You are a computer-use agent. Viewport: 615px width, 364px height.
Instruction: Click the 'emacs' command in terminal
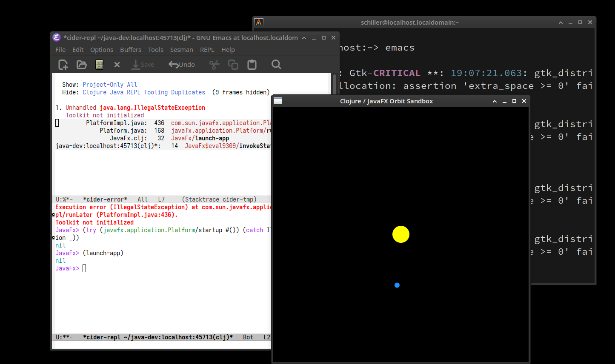coord(400,48)
